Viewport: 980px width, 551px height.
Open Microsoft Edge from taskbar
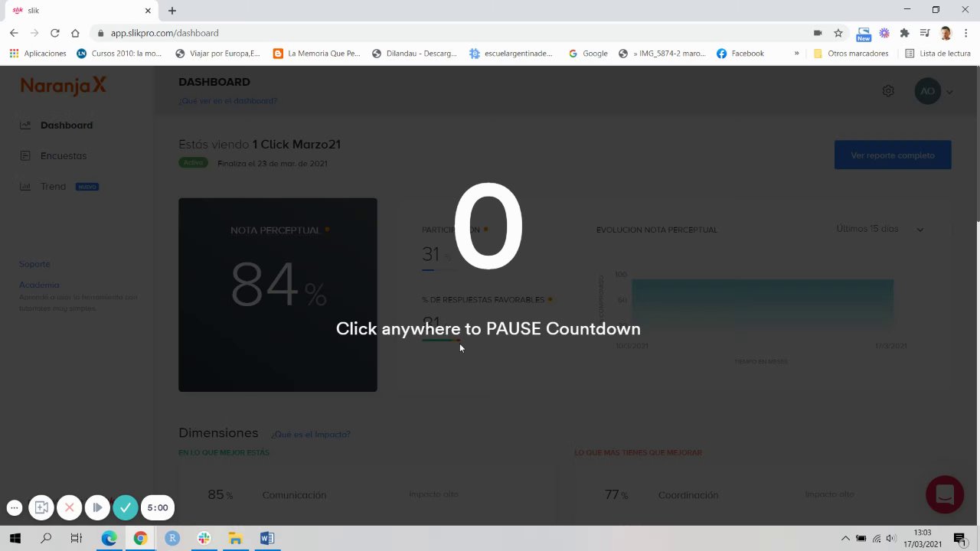(109, 538)
